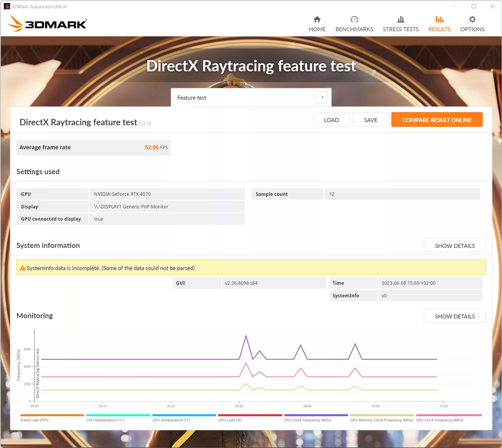Click the ? help button beside Feature test
This screenshot has width=502, height=448.
(322, 98)
